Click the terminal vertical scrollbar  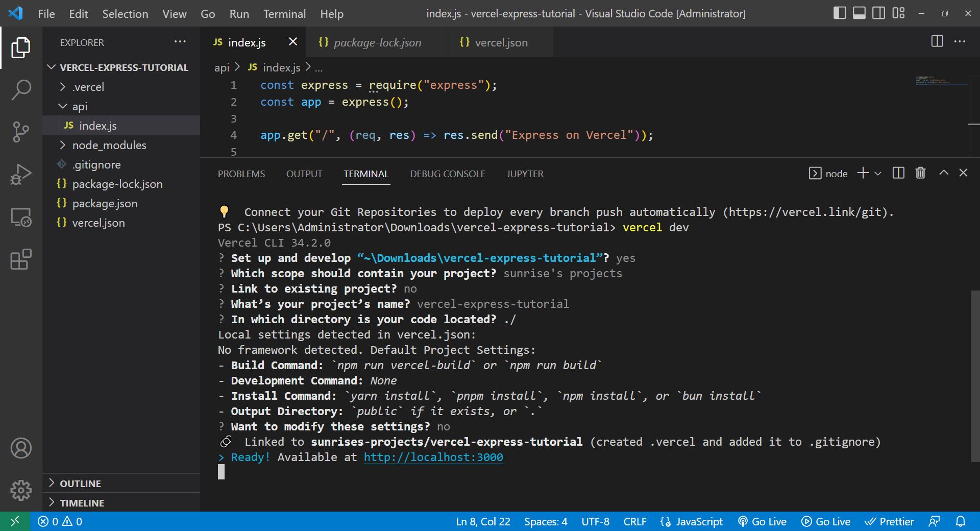click(x=975, y=376)
